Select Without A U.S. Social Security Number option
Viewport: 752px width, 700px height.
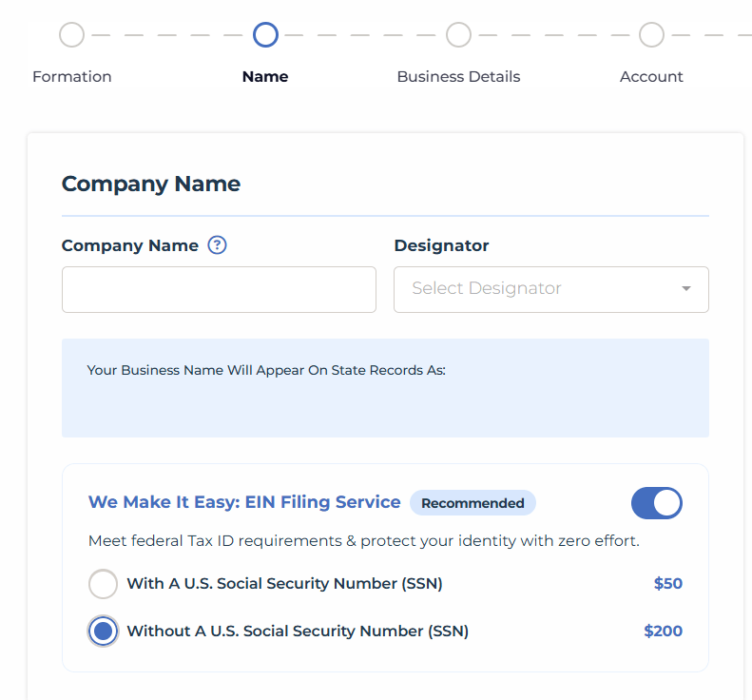pyautogui.click(x=103, y=631)
